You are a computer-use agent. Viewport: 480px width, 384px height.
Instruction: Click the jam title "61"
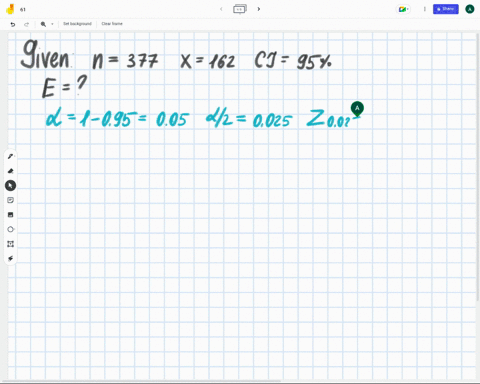pyautogui.click(x=23, y=10)
